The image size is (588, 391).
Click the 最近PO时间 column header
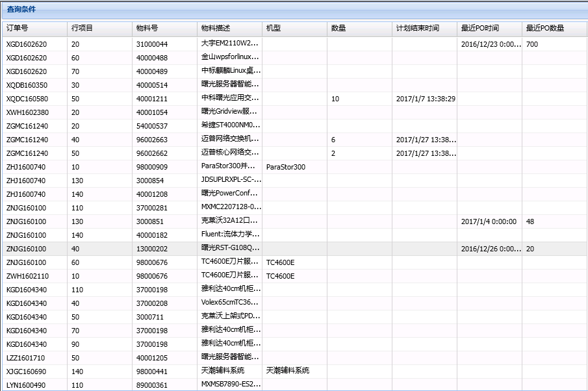tap(489, 29)
